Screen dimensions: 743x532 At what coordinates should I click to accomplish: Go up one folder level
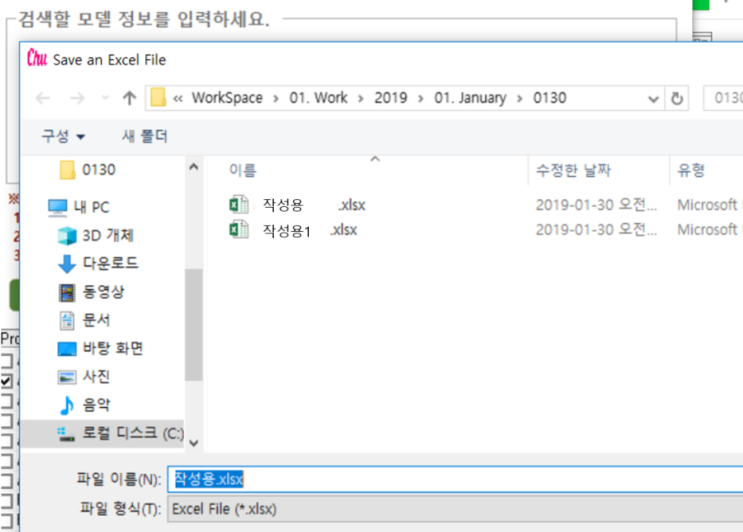tap(129, 99)
